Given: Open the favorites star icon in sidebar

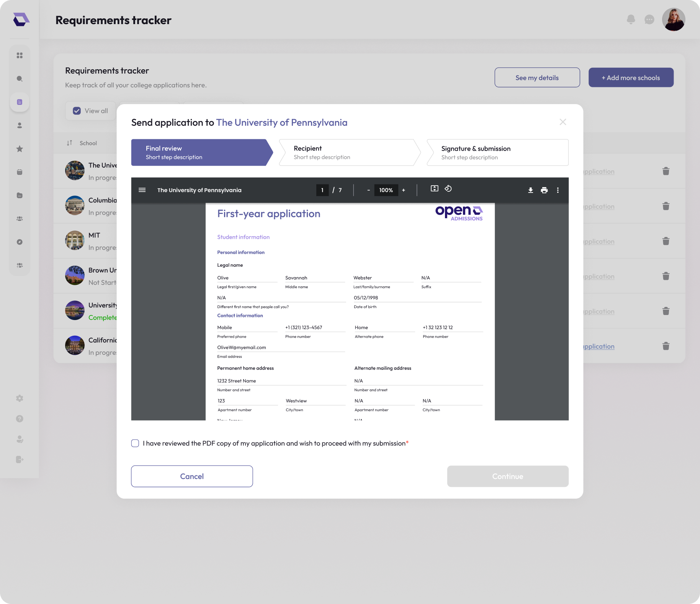Looking at the screenshot, I should [x=20, y=149].
